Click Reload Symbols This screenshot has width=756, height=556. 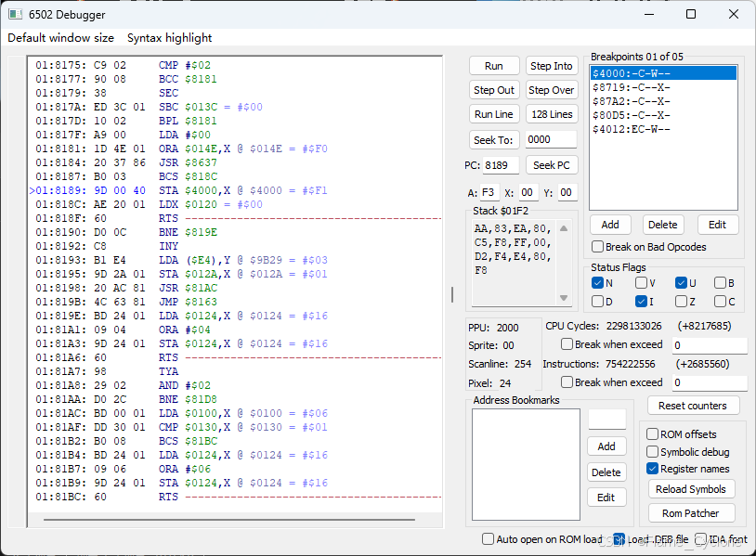691,489
